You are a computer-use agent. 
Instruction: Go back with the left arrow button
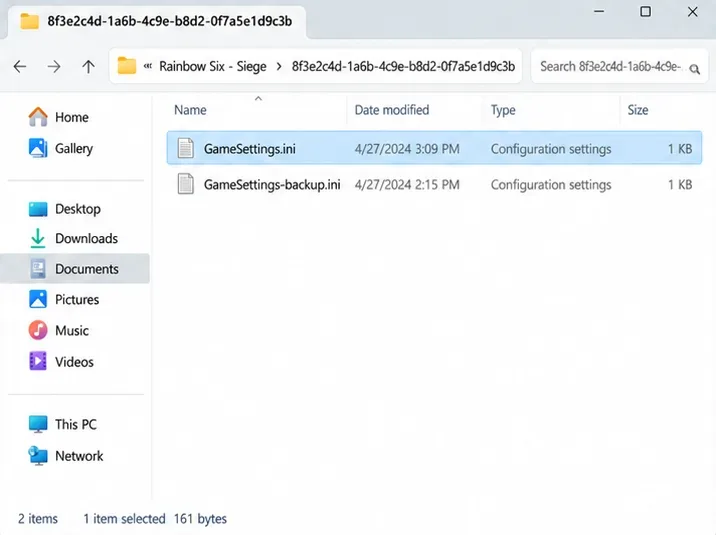[20, 67]
